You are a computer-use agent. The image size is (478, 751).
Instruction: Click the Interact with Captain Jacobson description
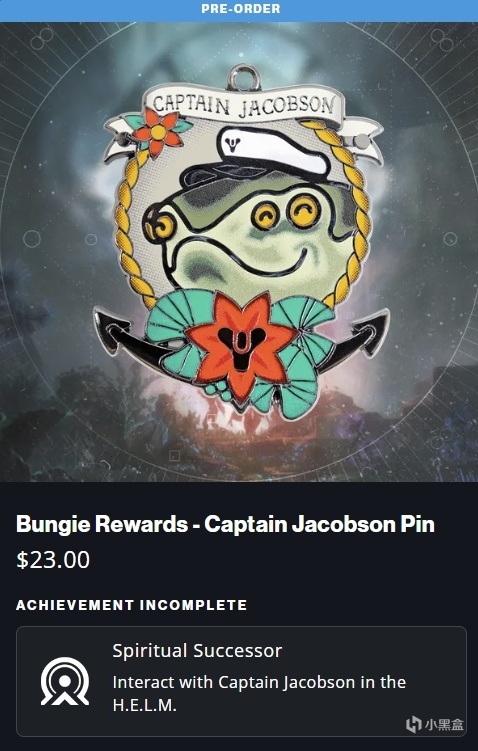pyautogui.click(x=259, y=693)
